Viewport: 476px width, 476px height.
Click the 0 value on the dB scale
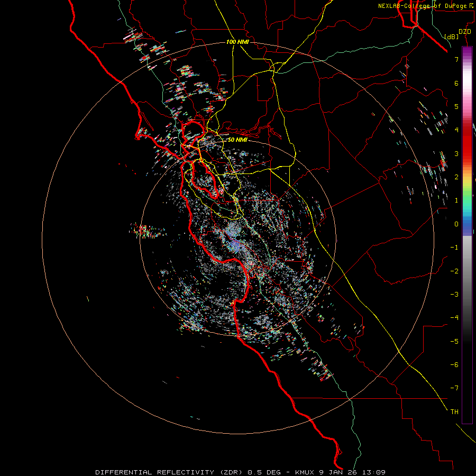pyautogui.click(x=456, y=224)
